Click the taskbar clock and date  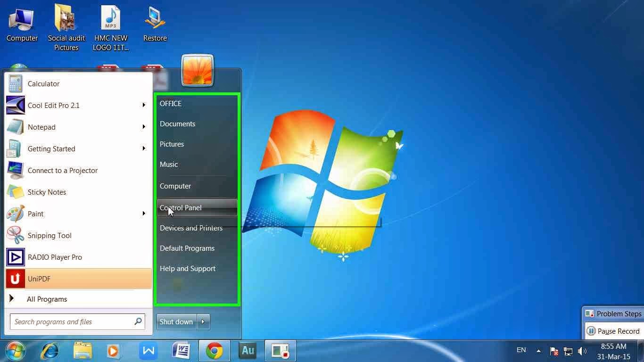(613, 351)
